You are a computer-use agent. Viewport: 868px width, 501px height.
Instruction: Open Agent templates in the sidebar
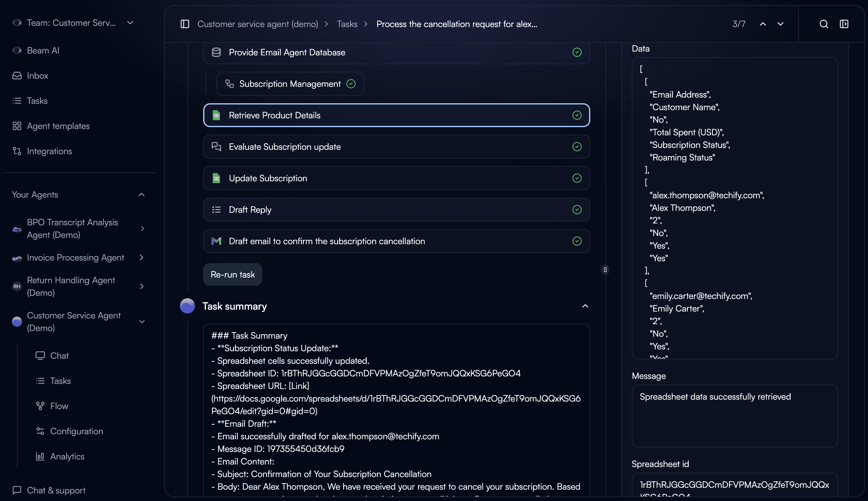(x=58, y=126)
